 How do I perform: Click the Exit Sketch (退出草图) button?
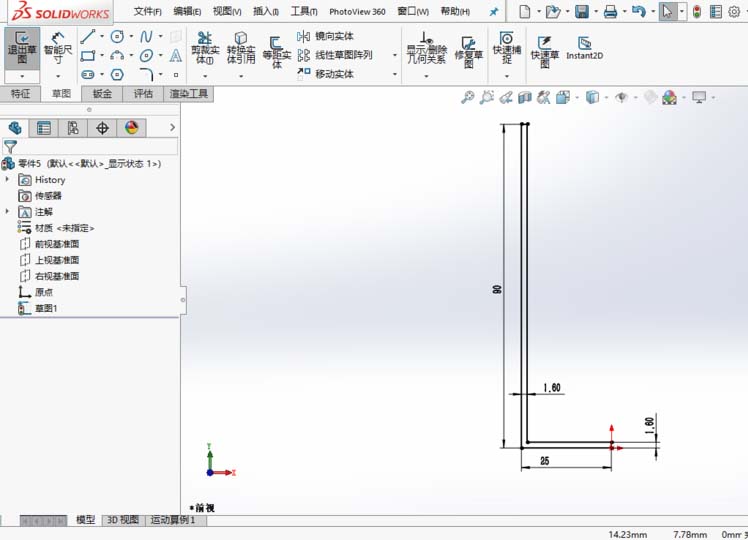pyautogui.click(x=22, y=48)
